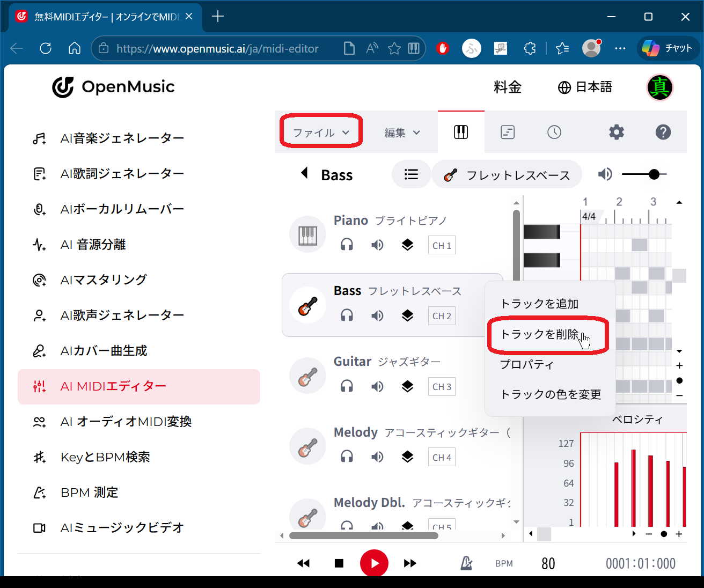Open the piano roll view tab
The height and width of the screenshot is (588, 704).
pos(461,132)
